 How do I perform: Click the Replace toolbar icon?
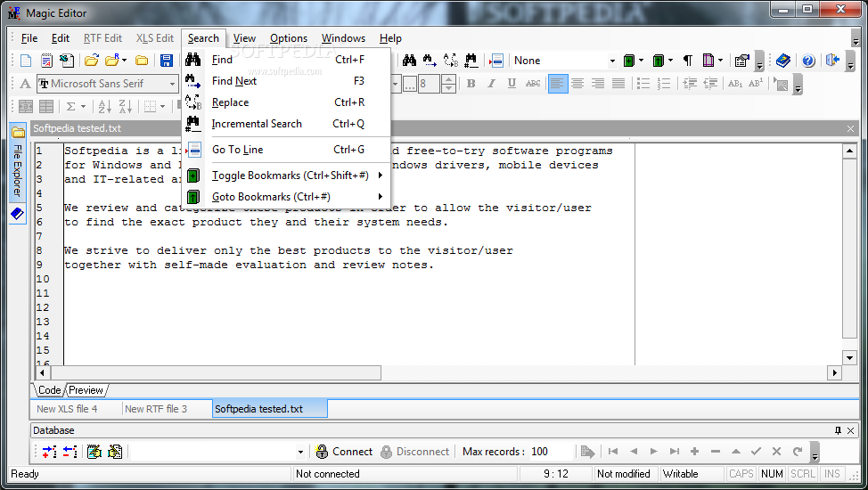tap(451, 61)
